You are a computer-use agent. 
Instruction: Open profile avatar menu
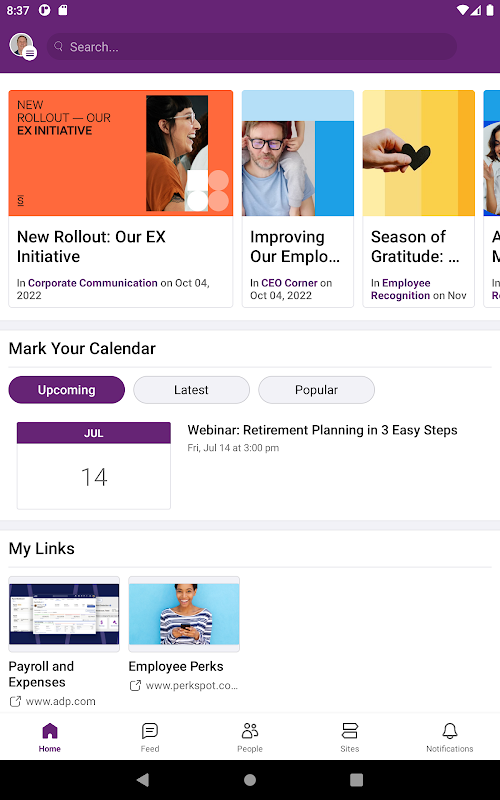pyautogui.click(x=23, y=46)
